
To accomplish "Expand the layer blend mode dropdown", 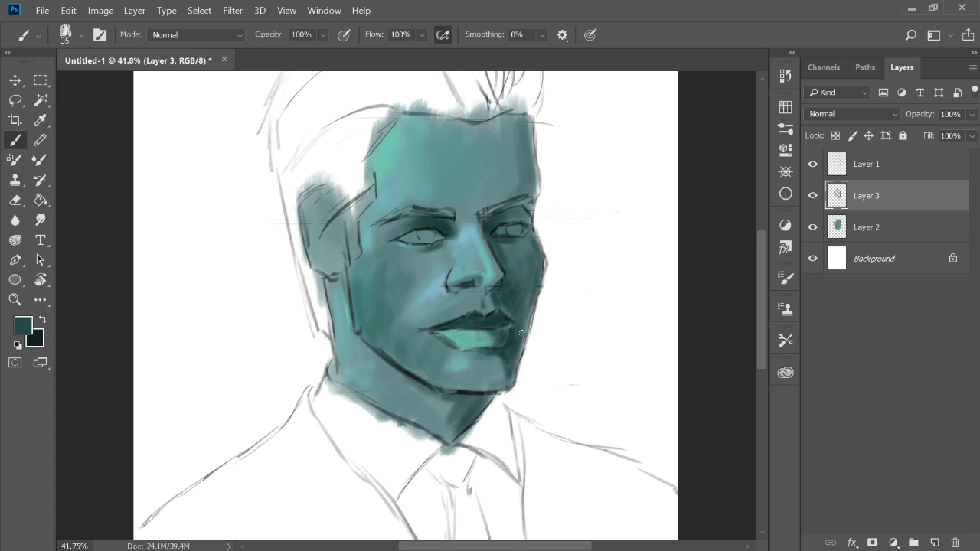I will coord(852,114).
